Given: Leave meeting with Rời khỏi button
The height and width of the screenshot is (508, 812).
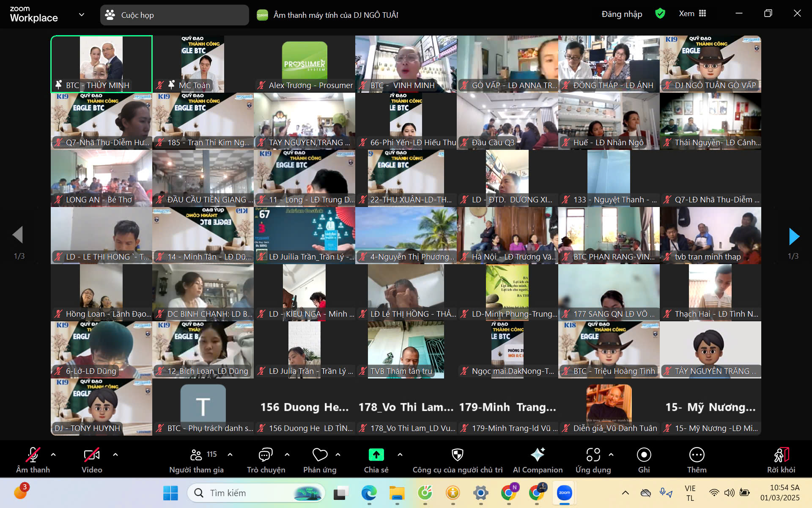Looking at the screenshot, I should tap(781, 455).
